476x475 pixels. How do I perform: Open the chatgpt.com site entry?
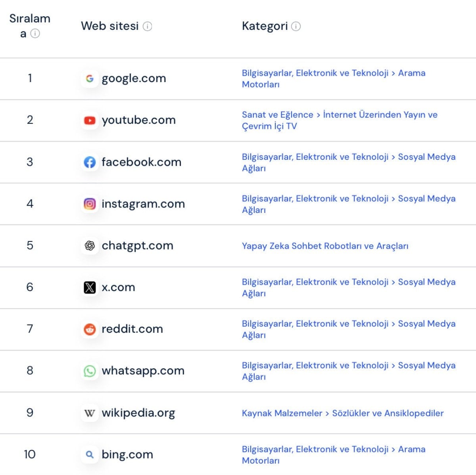coord(137,246)
